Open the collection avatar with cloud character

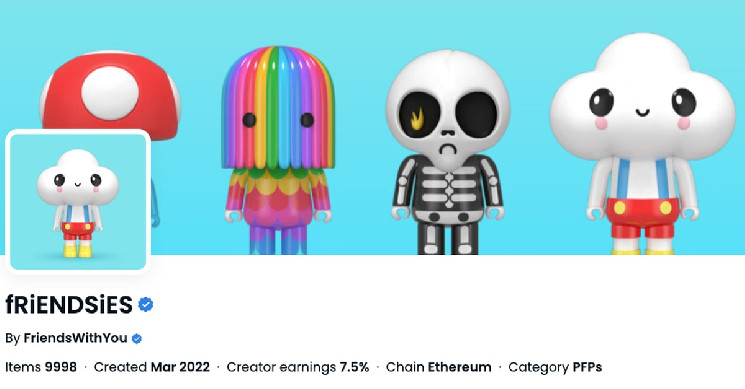click(78, 202)
